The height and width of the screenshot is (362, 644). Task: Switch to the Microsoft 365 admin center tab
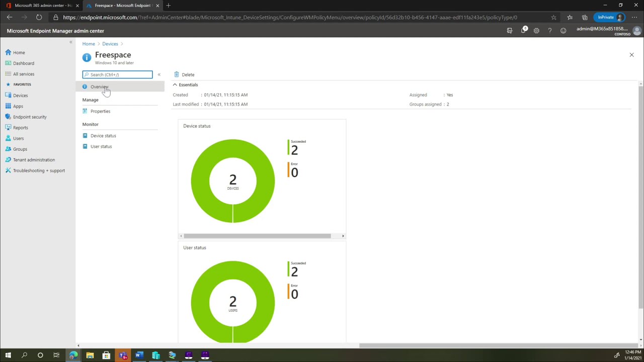pos(43,5)
